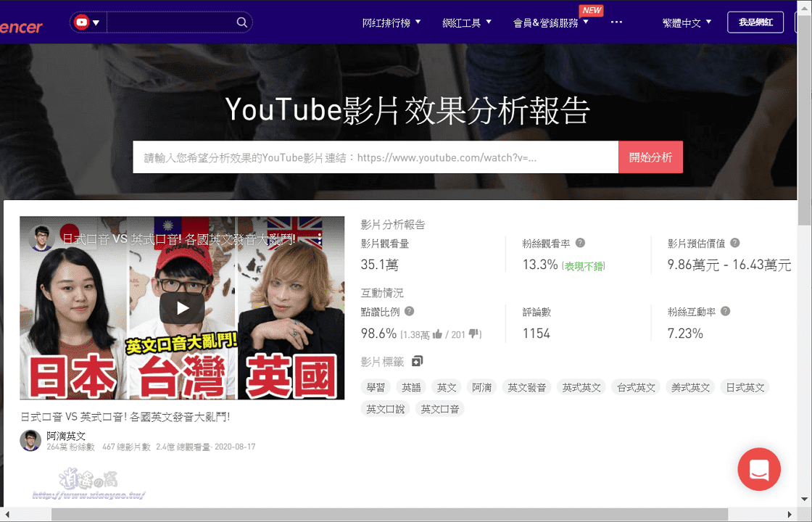Open the 阿滴英文 channel link
This screenshot has width=812, height=522.
click(66, 436)
